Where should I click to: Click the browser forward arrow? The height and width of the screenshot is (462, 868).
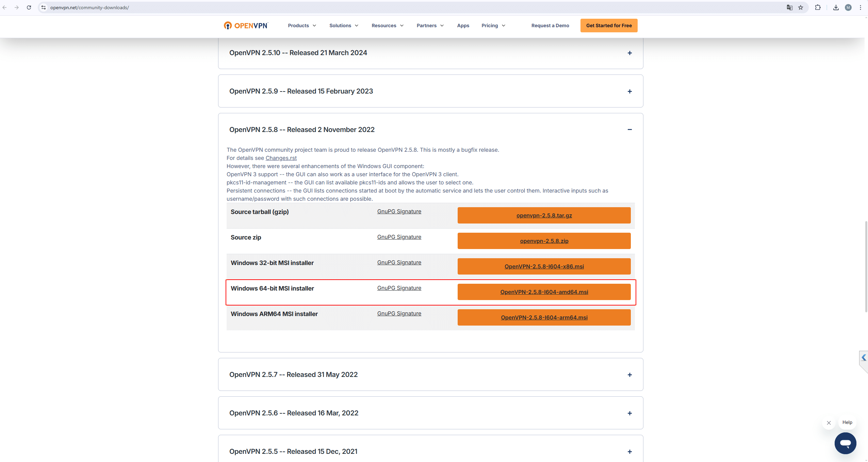click(x=17, y=7)
